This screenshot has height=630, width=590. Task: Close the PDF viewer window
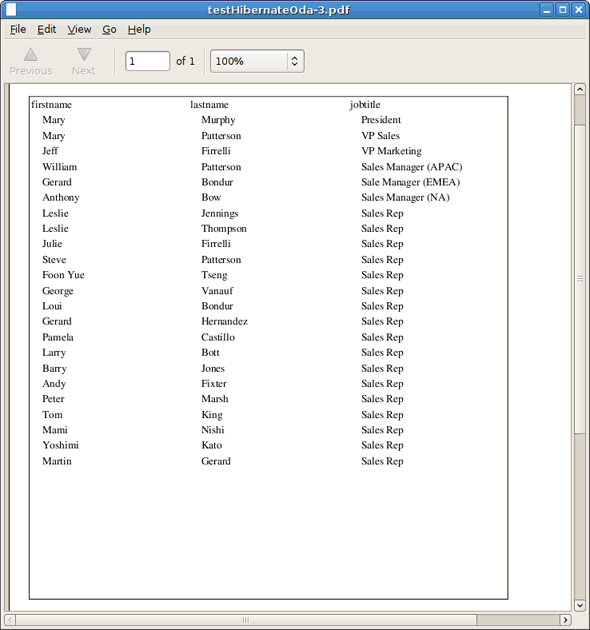[x=579, y=10]
